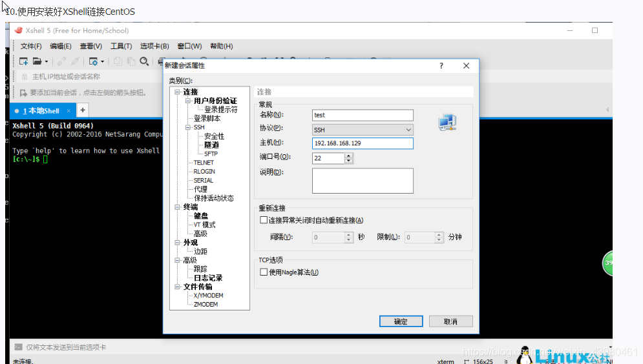Image resolution: width=643 pixels, height=364 pixels.
Task: Collapse the 高级 category tree node
Action: coord(177,260)
